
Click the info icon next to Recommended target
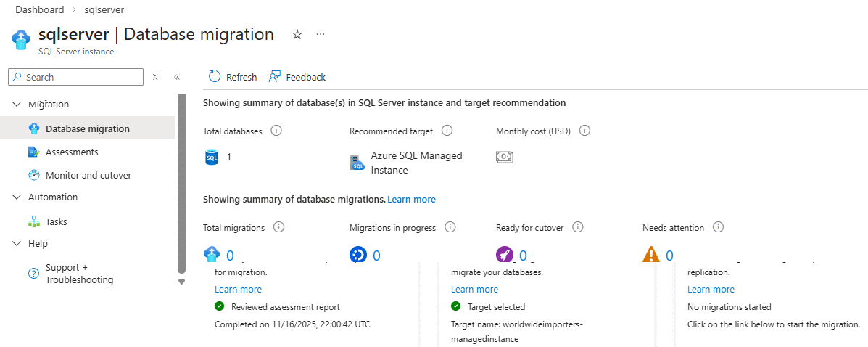[447, 131]
